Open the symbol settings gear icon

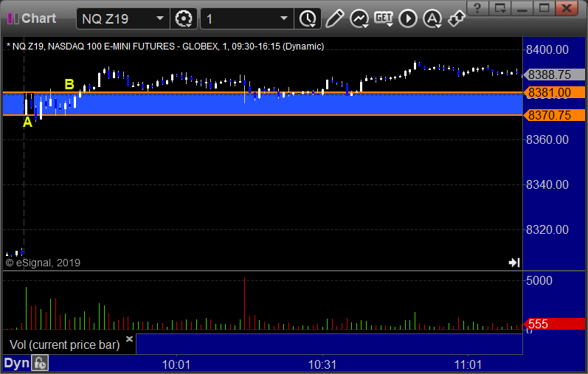click(x=184, y=18)
